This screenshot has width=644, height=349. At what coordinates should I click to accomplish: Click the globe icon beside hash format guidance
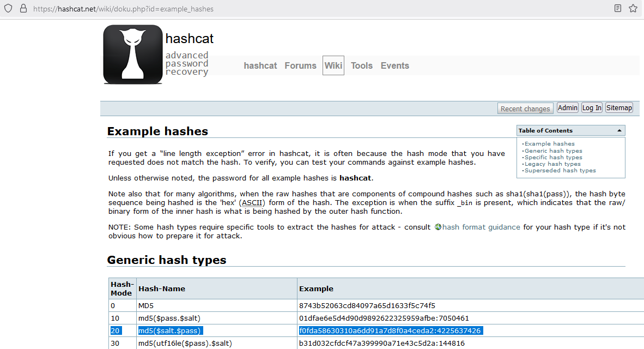pos(438,227)
